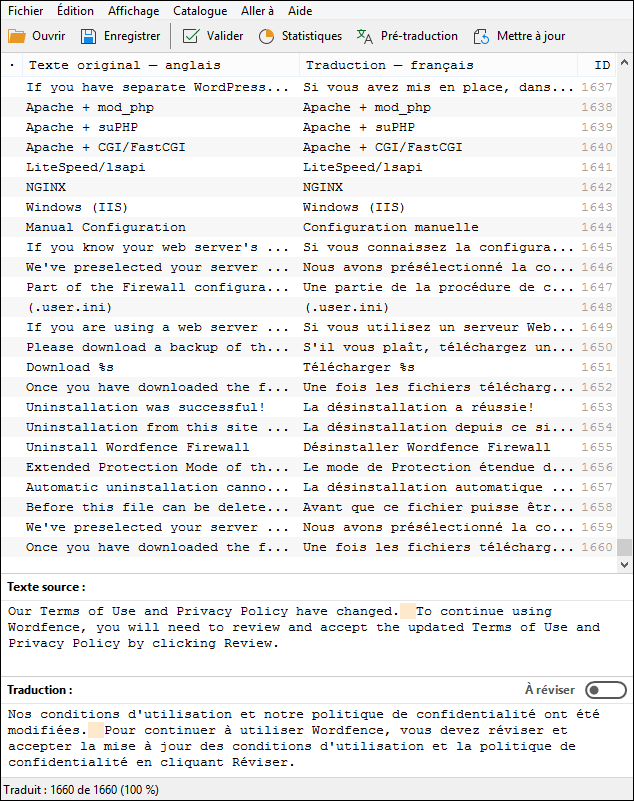This screenshot has width=634, height=801.
Task: Open the Affichage menu
Action: coord(133,11)
